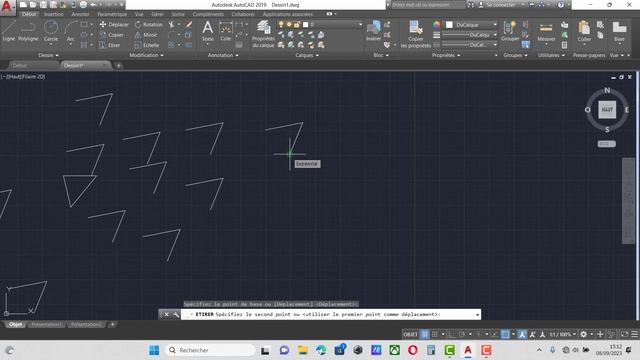640x360 pixels.
Task: Open Propriétés du calque manager
Action: coord(263,34)
